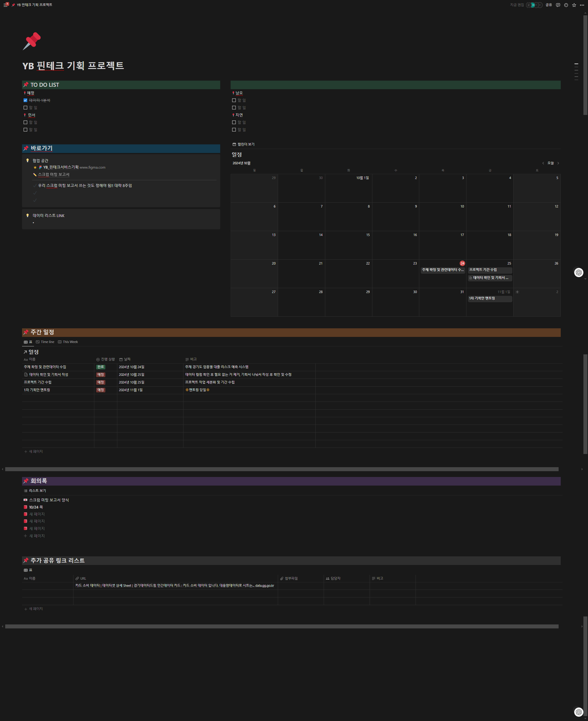Click horizontal scrollbar under 주간 일정 table
Screen dimensions: 588x721
pos(281,469)
